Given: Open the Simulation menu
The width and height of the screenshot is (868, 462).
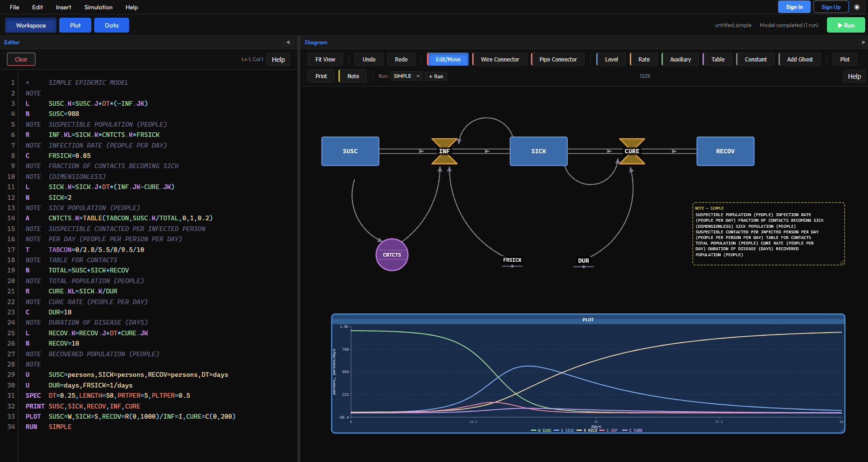Looking at the screenshot, I should 98,7.
